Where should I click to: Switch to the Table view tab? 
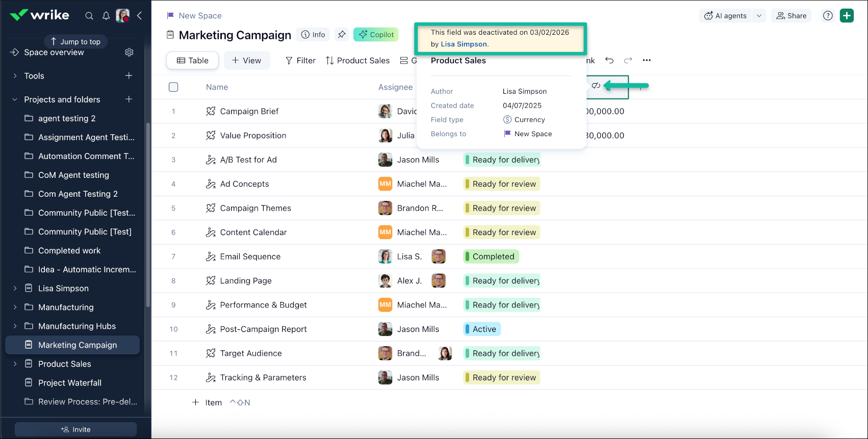(x=193, y=61)
